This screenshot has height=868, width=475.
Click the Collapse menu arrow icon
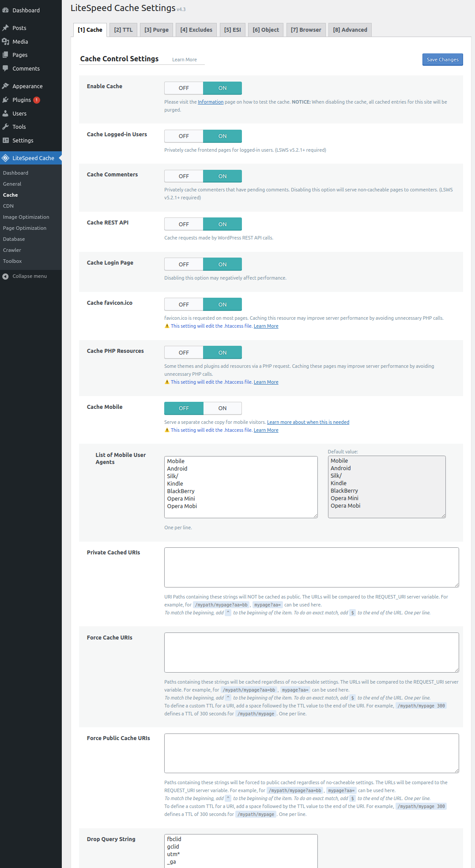5,277
